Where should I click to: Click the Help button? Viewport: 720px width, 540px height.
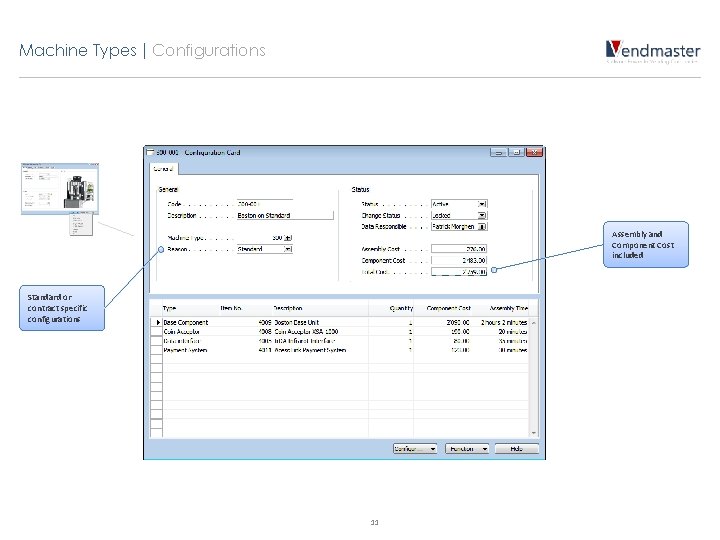pyautogui.click(x=517, y=449)
